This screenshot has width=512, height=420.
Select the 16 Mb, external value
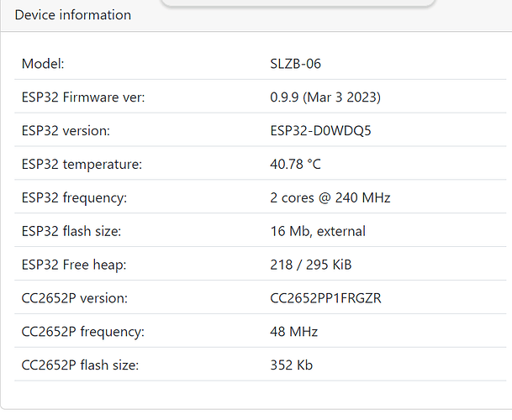pos(313,231)
